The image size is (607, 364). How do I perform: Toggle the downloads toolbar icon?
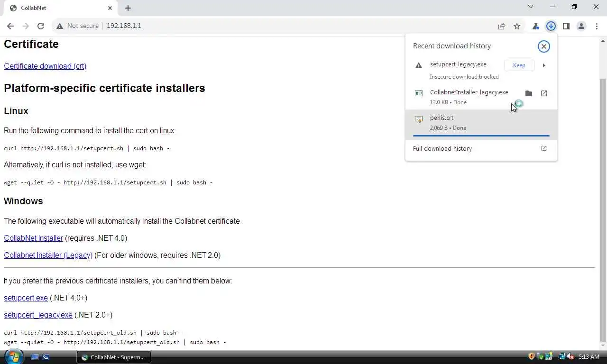click(x=551, y=26)
